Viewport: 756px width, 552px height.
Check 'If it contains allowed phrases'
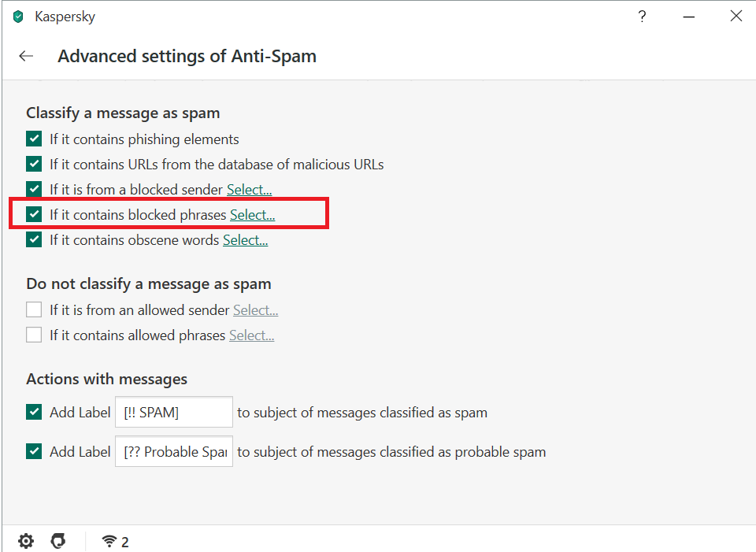point(34,335)
